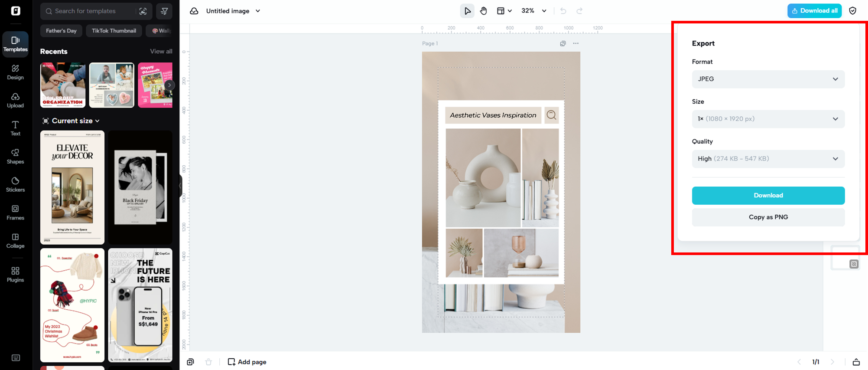Image resolution: width=868 pixels, height=370 pixels.
Task: Click the image search camera icon
Action: (x=143, y=11)
